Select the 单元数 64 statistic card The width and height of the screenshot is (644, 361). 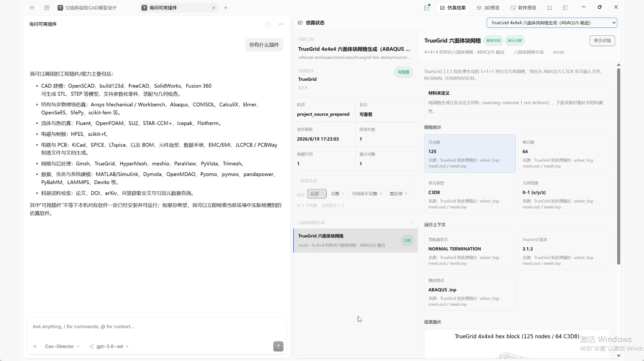click(x=564, y=153)
